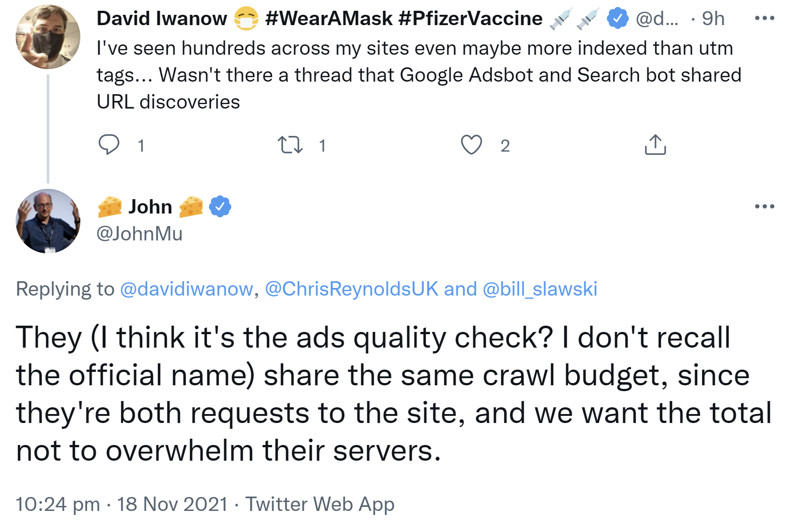Screen dimensions: 791x532
Task: Open the more options menu on David's tweet
Action: click(765, 18)
